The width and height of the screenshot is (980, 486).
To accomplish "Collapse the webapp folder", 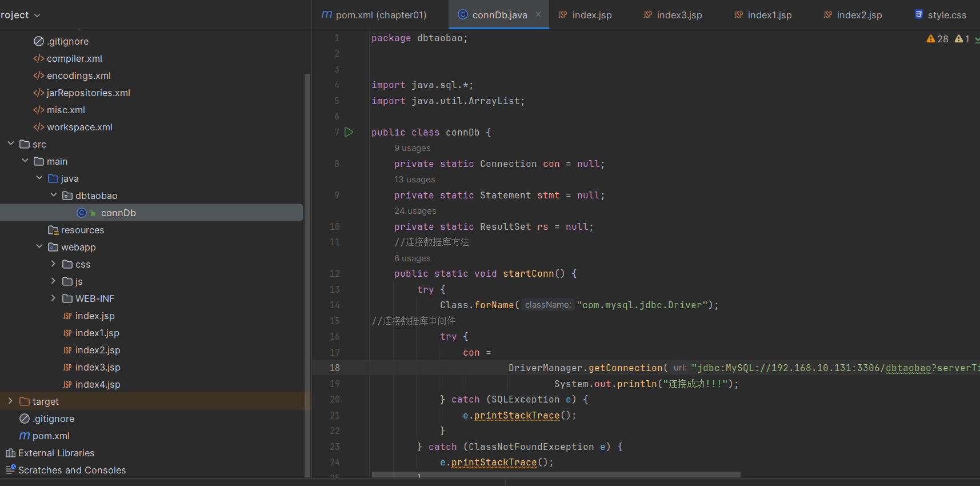I will [39, 246].
